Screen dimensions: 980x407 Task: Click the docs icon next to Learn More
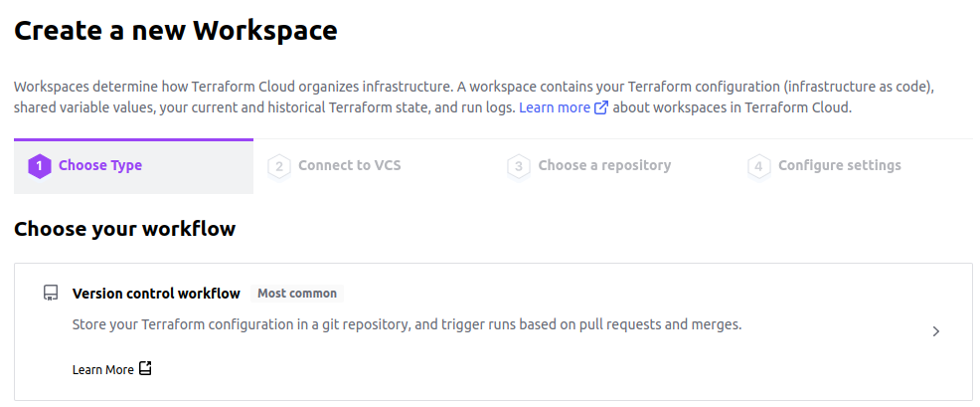[145, 369]
